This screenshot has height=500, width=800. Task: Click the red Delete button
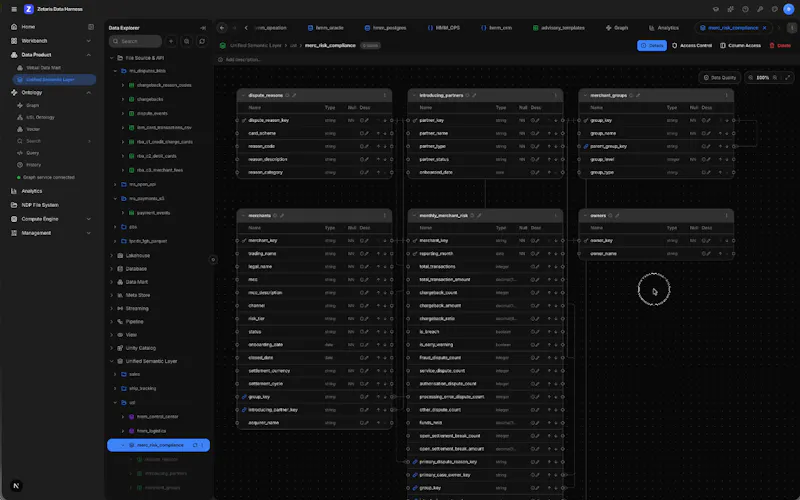(x=780, y=45)
